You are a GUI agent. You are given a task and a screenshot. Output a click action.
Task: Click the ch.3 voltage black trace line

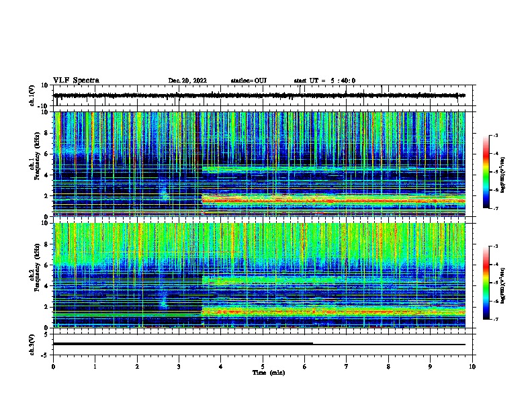pos(259,344)
